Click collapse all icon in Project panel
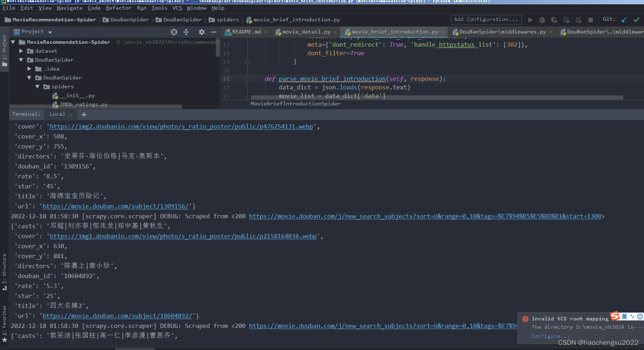This screenshot has height=350, width=644. (186, 32)
